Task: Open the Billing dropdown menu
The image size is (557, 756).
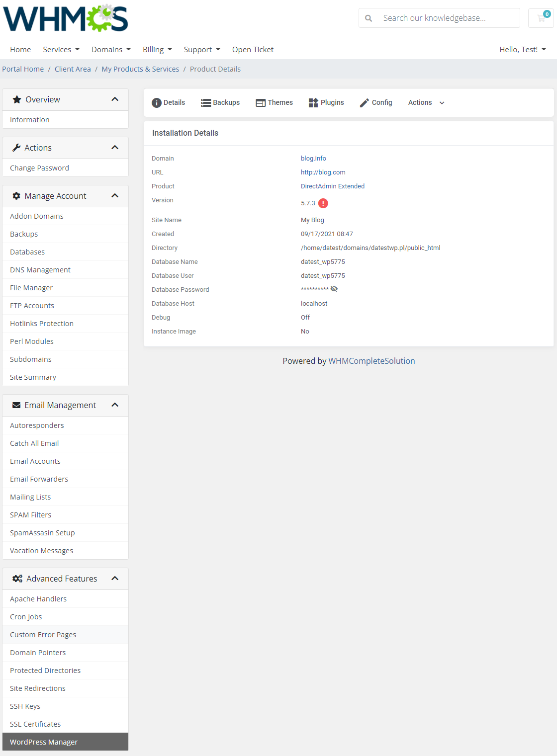Action: click(x=157, y=50)
